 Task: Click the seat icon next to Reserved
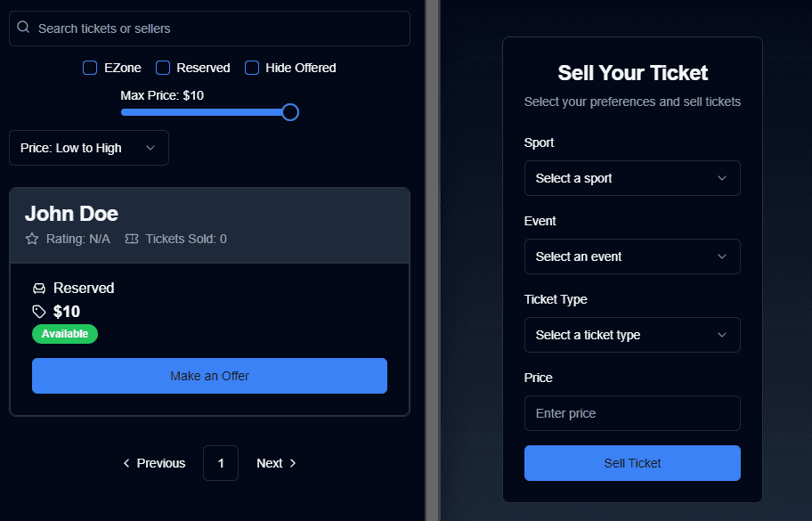click(39, 289)
